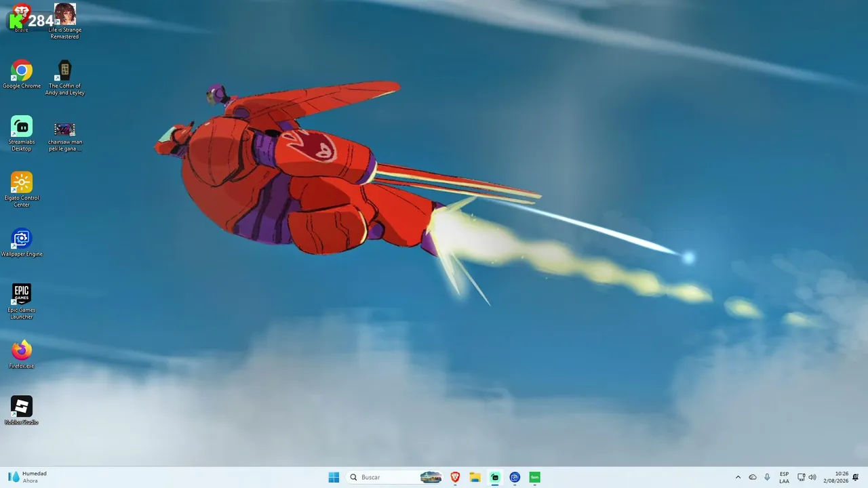Click the Buscar search box in taskbar
The width and height of the screenshot is (868, 488).
[395, 477]
